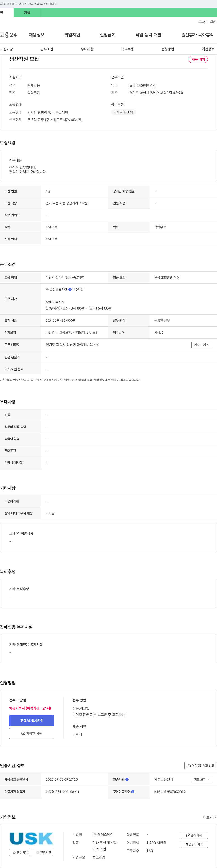Jump to the 근무조건 section tab

(x=47, y=49)
